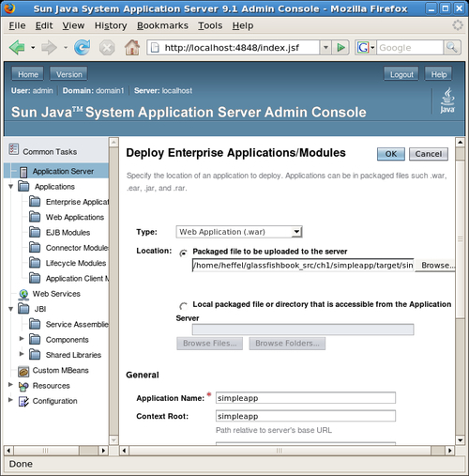Click the Home button in the console header

click(28, 74)
